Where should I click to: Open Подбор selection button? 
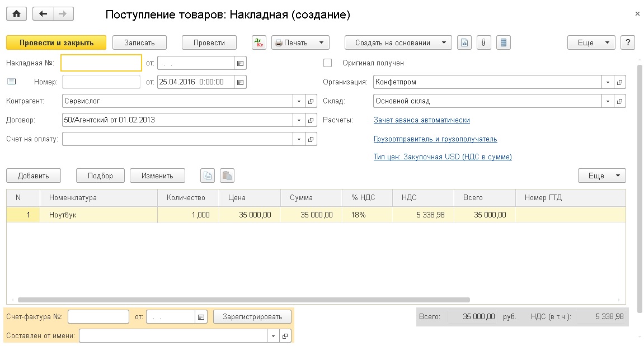[100, 176]
